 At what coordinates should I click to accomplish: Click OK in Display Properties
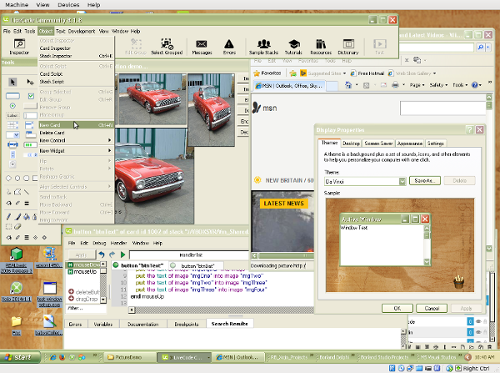click(397, 308)
